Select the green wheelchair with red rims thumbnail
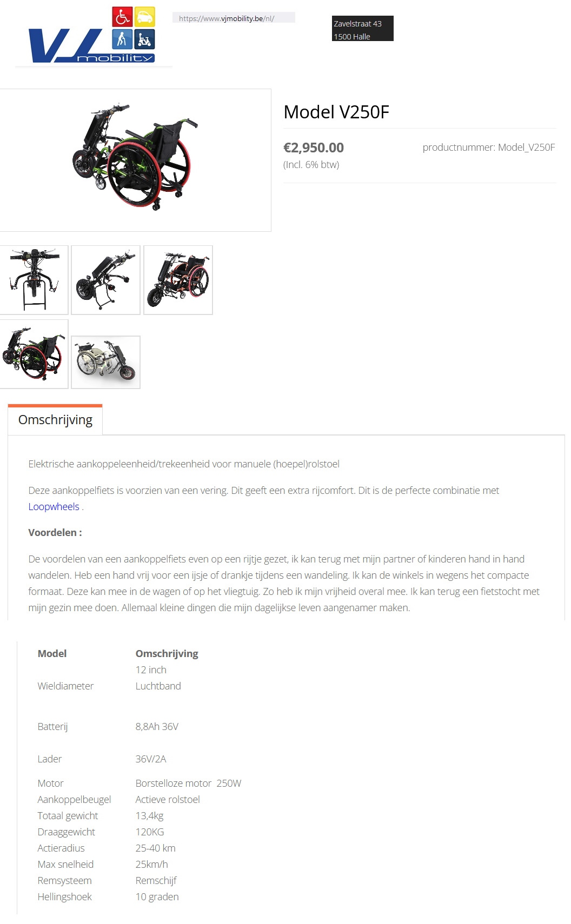The image size is (571, 924). click(34, 354)
